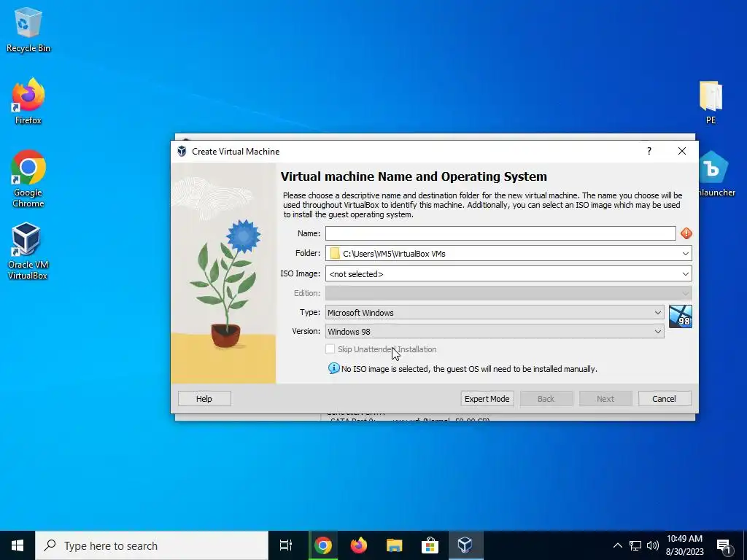This screenshot has width=747, height=560.
Task: Switch to VirtualBox taskbar button
Action: [465, 545]
